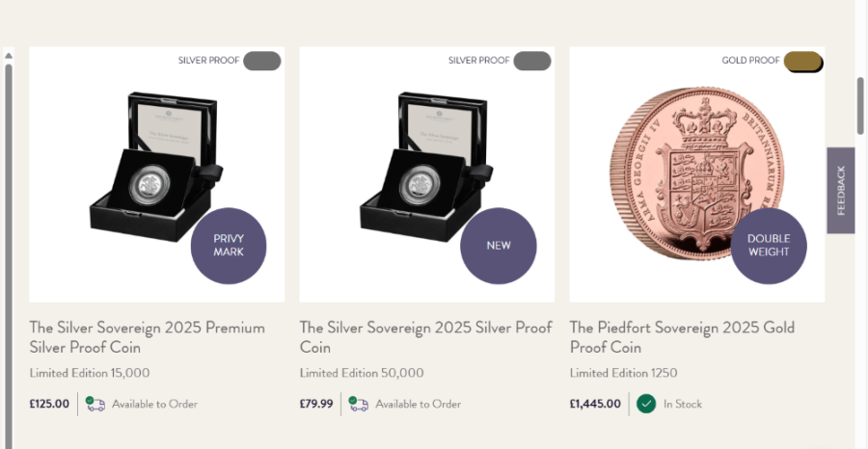
Task: Select the grey swatch on the 50,000 edition coin
Action: [531, 61]
